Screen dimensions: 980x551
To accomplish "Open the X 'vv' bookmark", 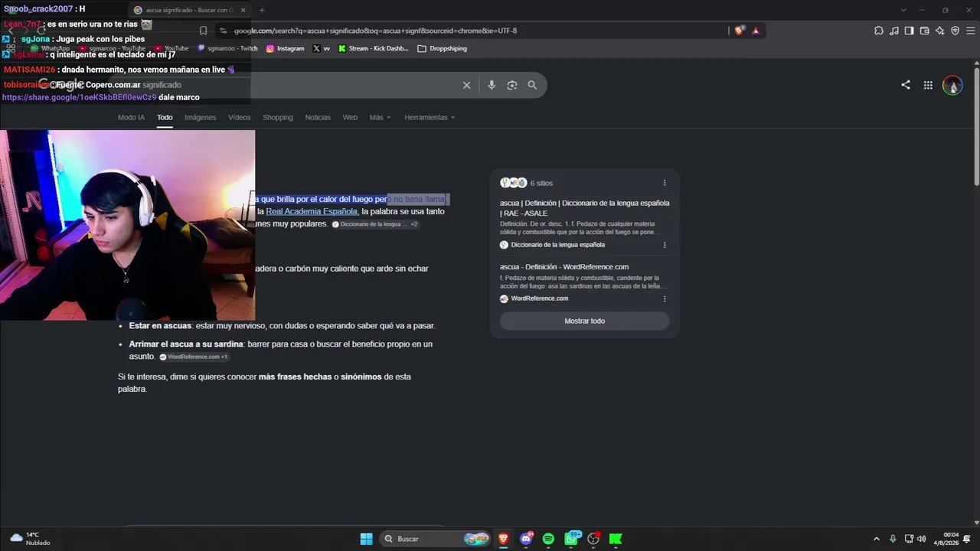I will [322, 48].
